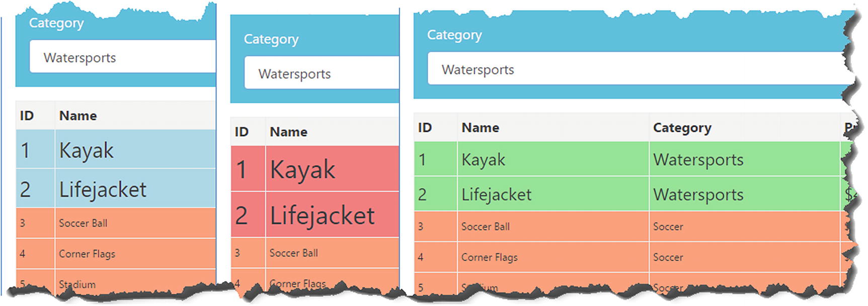
Task: Click the Category column header in the table
Action: [x=682, y=128]
